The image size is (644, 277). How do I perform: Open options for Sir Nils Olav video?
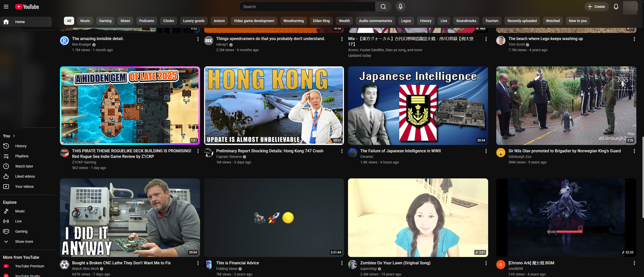tap(634, 151)
